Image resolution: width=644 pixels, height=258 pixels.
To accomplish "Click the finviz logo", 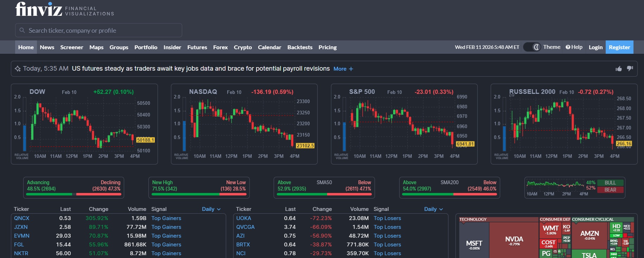I will pos(39,9).
